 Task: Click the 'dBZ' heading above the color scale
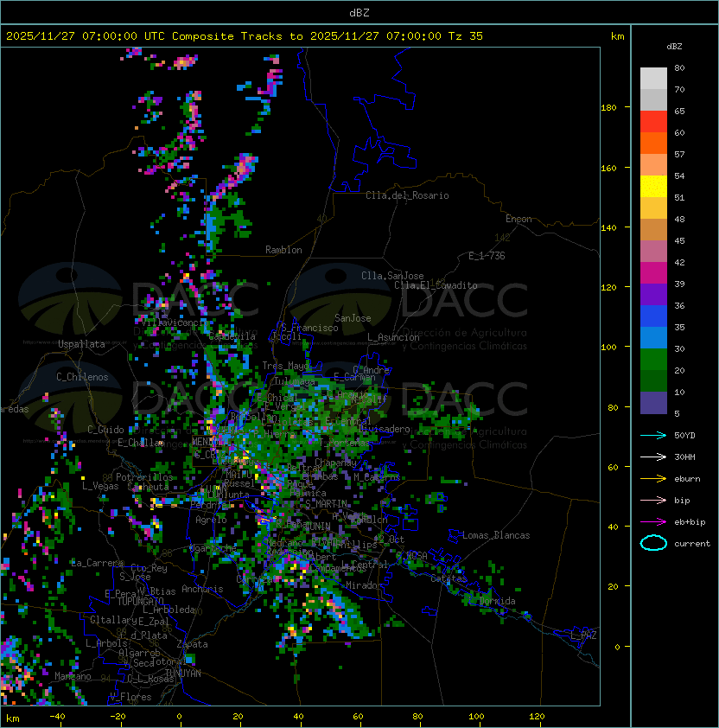click(674, 47)
